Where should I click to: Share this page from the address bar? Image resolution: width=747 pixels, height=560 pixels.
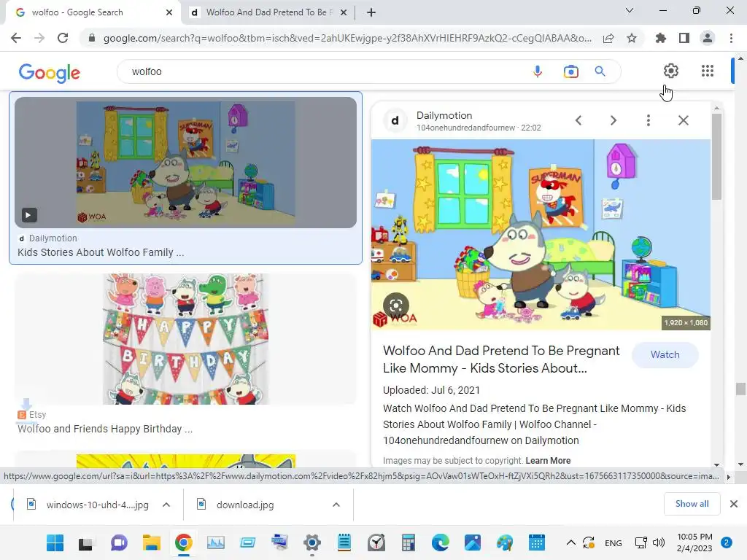[x=608, y=38]
